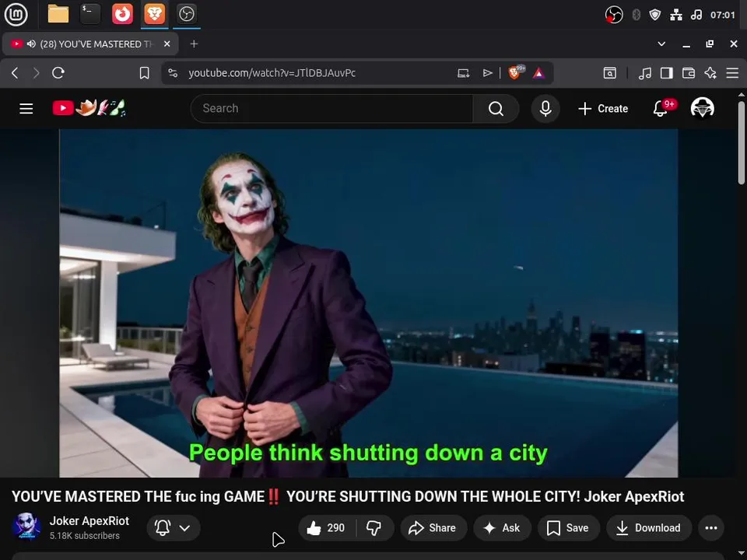This screenshot has height=560, width=747.
Task: Open a new browser tab
Action: click(194, 44)
